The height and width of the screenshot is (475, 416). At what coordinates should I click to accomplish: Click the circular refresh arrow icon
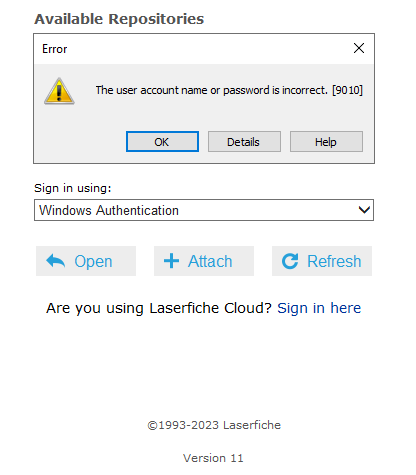(x=290, y=261)
